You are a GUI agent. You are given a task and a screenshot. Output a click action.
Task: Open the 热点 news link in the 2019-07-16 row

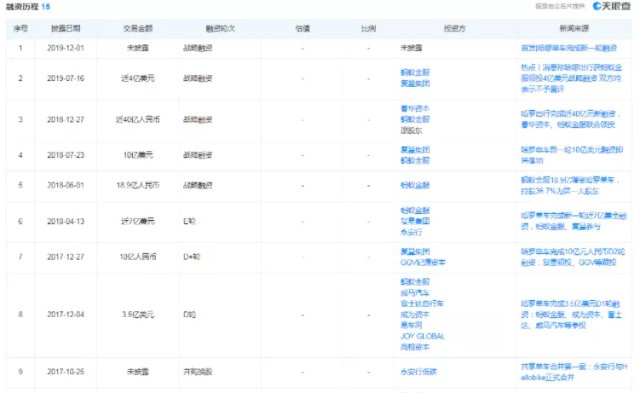571,78
